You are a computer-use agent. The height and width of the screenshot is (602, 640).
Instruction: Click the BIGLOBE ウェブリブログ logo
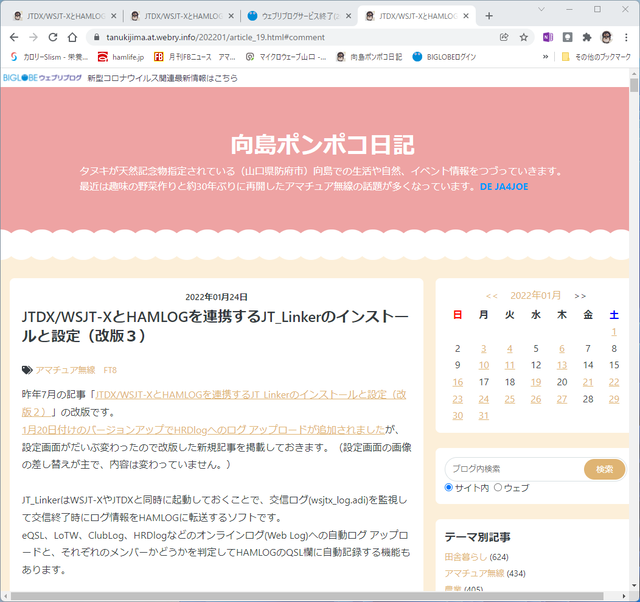42,78
